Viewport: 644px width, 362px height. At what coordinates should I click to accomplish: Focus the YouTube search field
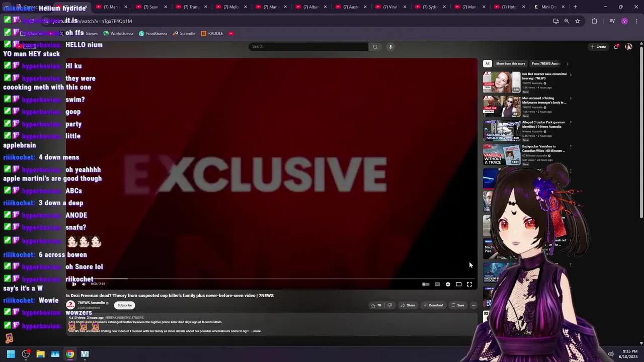pos(308,47)
